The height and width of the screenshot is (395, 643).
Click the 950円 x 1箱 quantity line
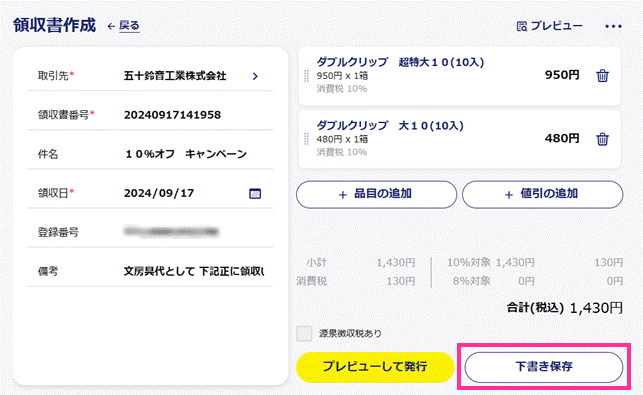(342, 76)
